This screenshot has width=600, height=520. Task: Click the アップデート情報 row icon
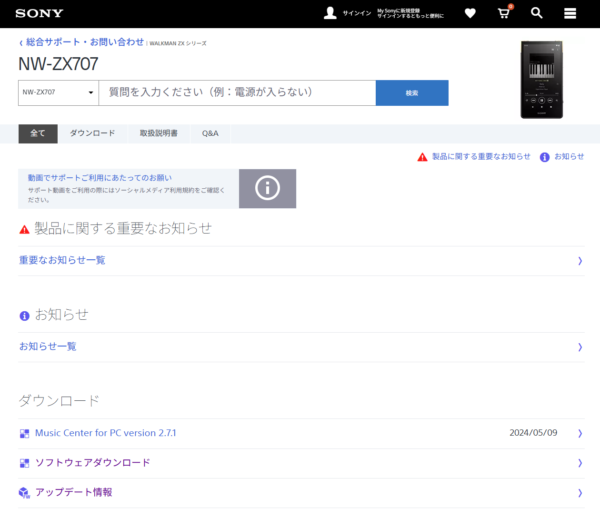click(x=24, y=493)
